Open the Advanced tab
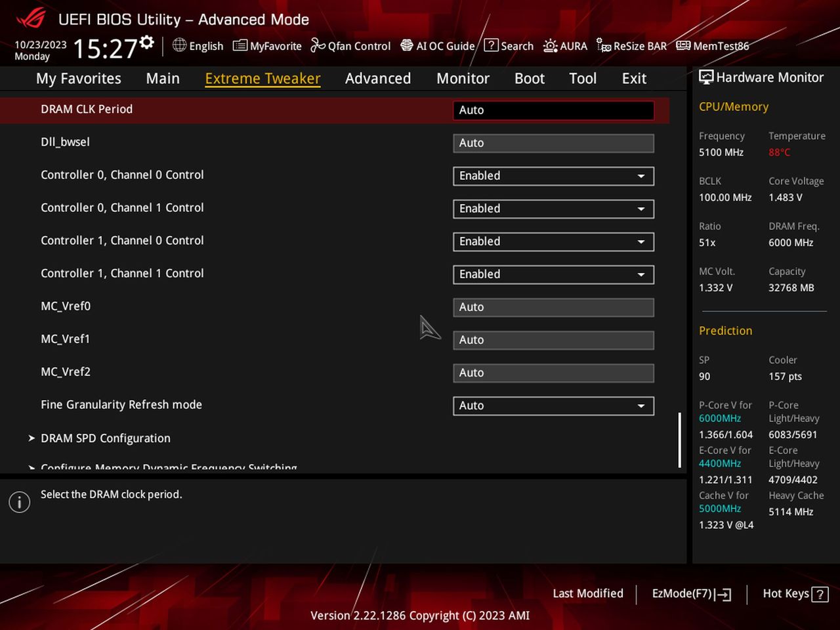The image size is (840, 630). point(378,79)
